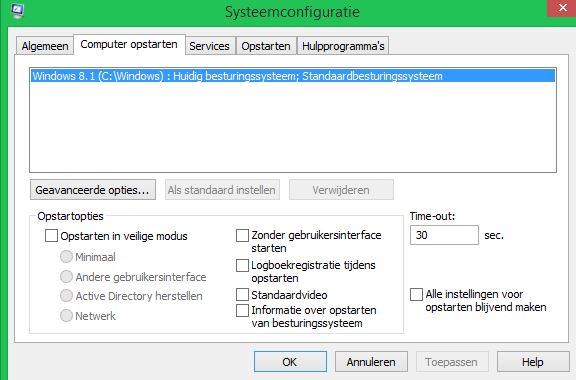This screenshot has width=576, height=380.
Task: Enable Opstarten in veilige modus checkbox
Action: coord(51,236)
